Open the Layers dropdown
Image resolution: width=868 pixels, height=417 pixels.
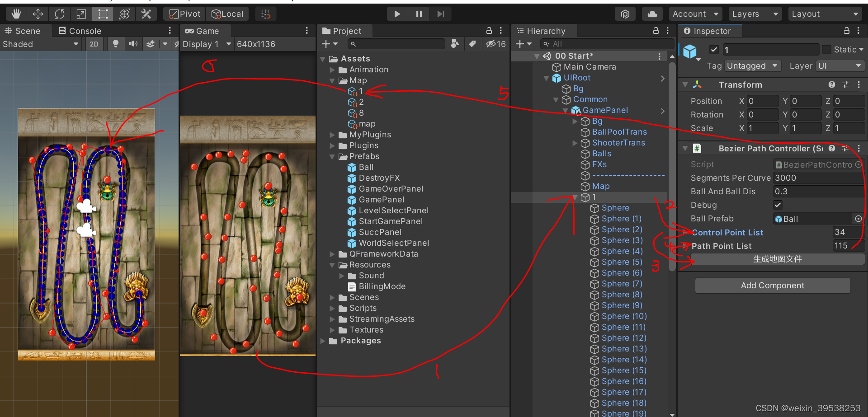(x=755, y=14)
